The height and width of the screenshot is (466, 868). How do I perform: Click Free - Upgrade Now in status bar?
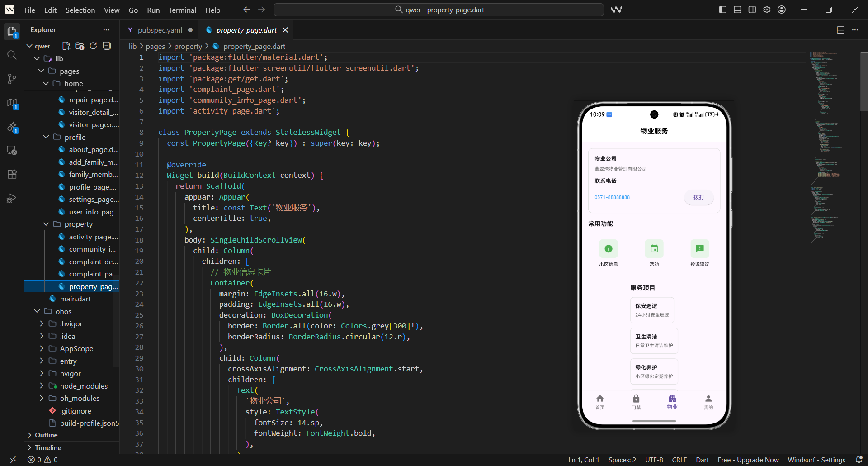point(748,460)
